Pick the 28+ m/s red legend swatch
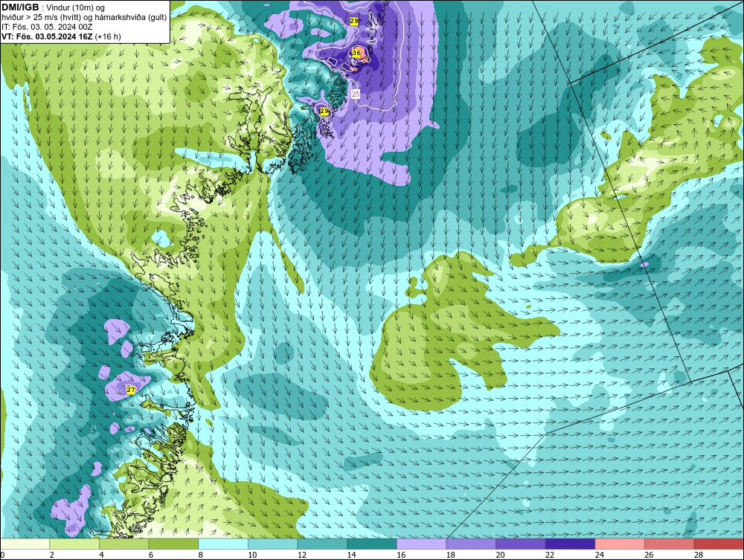 point(719,544)
